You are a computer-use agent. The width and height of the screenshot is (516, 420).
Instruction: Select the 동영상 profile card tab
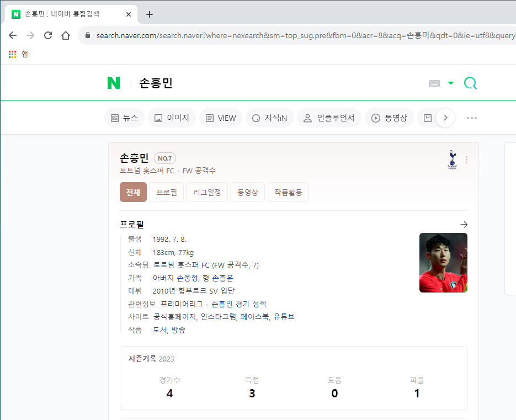click(x=248, y=192)
